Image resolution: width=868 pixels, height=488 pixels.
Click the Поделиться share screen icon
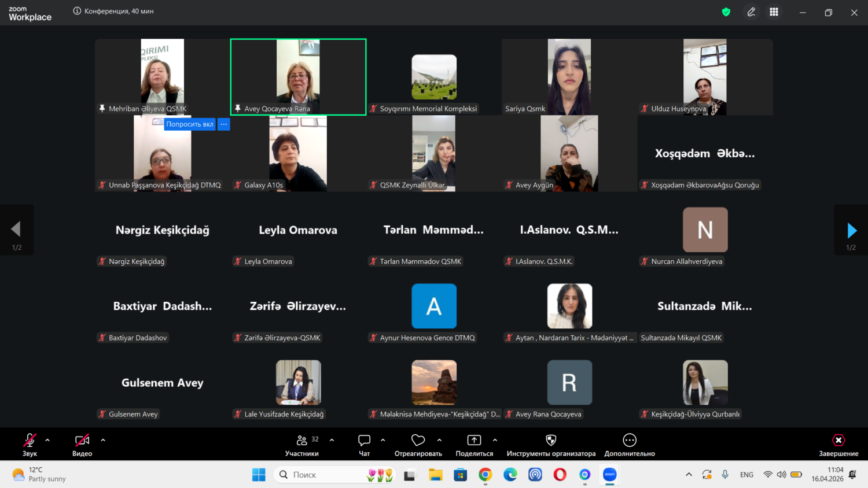474,445
